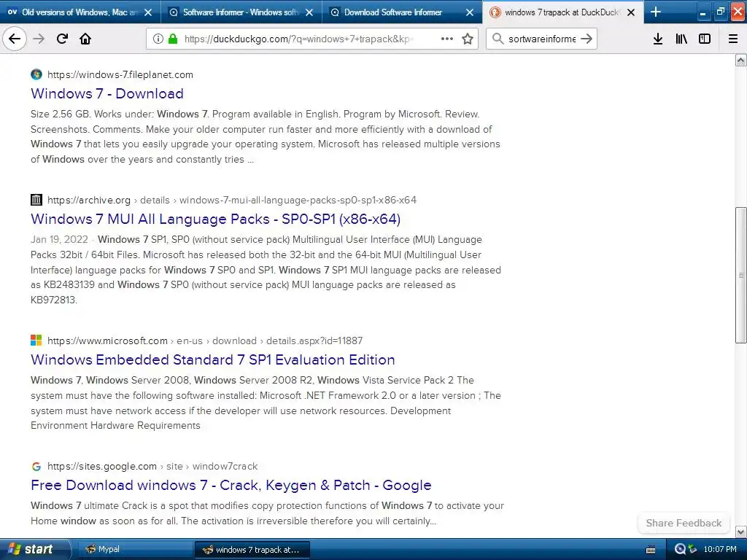
Task: Open Windows 7 MUI All Language Packs result
Action: [x=215, y=219]
